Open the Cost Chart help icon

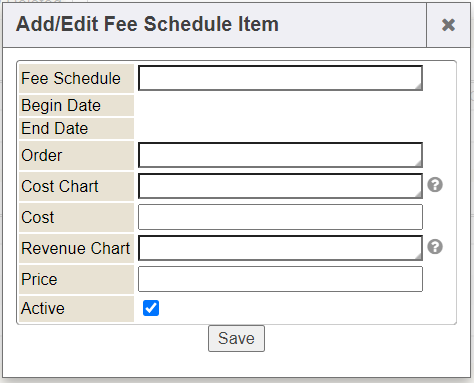(x=435, y=185)
